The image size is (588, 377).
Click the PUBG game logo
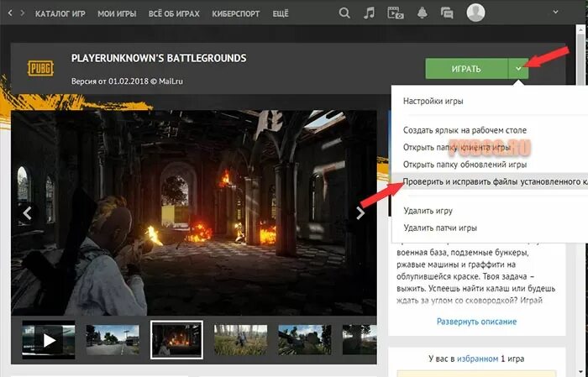pyautogui.click(x=40, y=69)
